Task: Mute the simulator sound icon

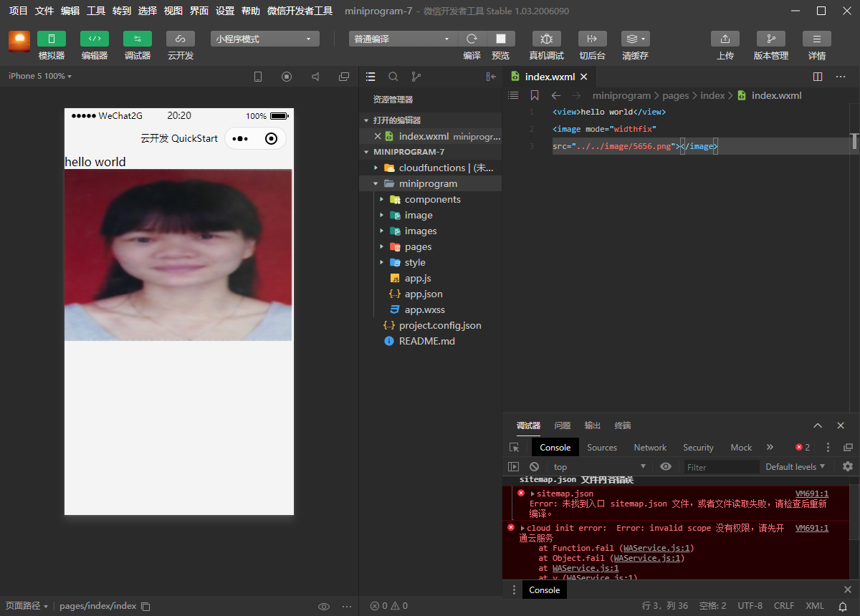Action: [x=315, y=77]
